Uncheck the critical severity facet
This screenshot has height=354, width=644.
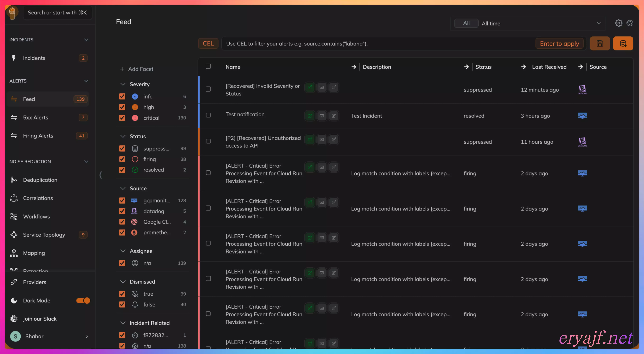click(x=122, y=118)
